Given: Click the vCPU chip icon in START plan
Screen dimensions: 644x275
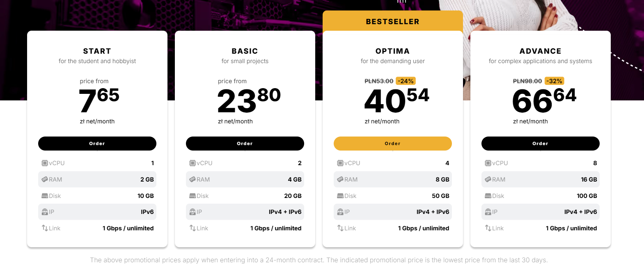Looking at the screenshot, I should coord(45,163).
